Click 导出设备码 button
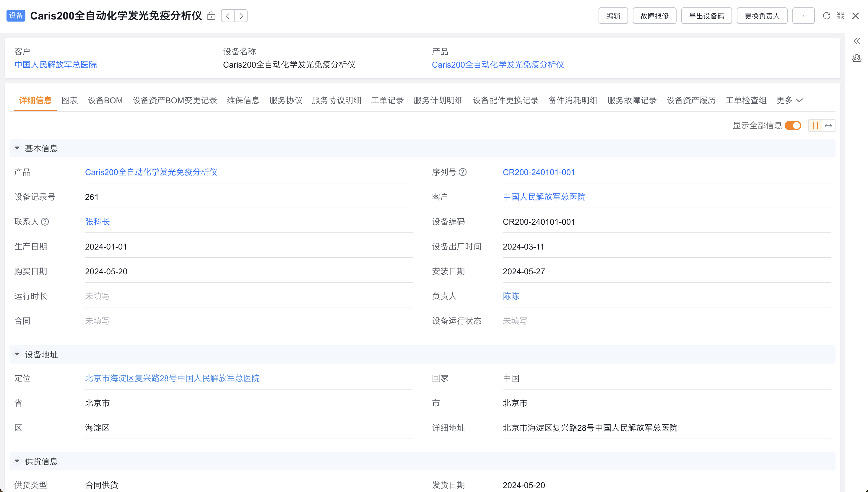Viewport: 868px width, 492px height. [x=706, y=16]
